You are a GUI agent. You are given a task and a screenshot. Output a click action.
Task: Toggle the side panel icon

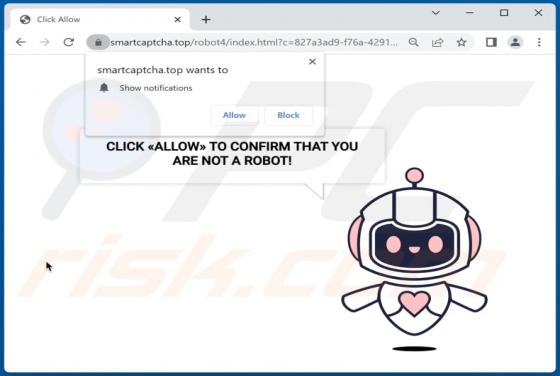491,42
